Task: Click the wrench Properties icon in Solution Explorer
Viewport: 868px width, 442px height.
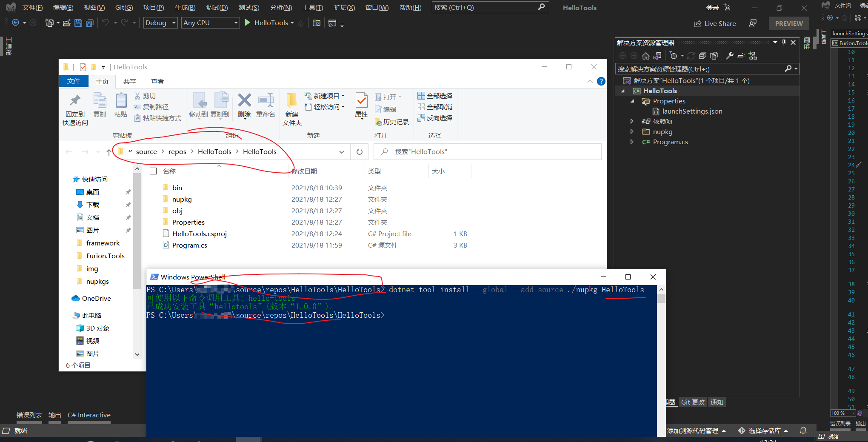Action: coord(729,56)
